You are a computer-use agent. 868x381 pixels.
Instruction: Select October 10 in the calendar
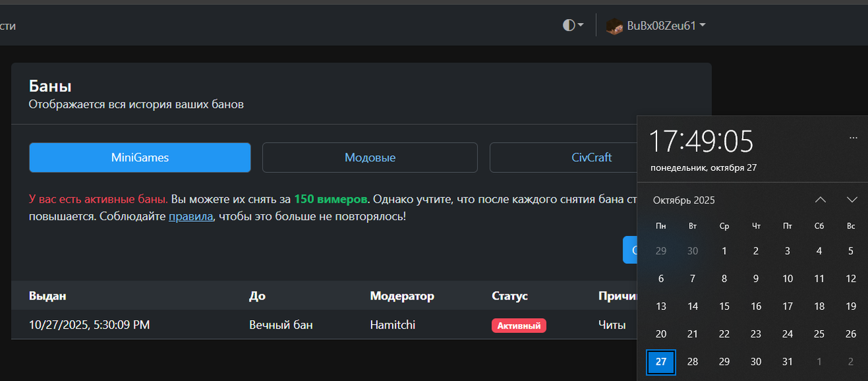click(787, 279)
